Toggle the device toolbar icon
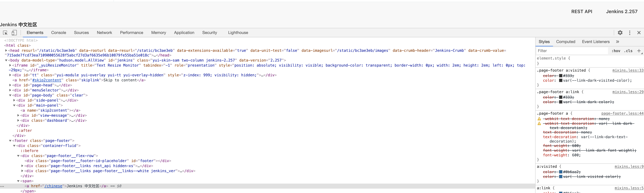The width and height of the screenshot is (644, 193). coord(14,33)
